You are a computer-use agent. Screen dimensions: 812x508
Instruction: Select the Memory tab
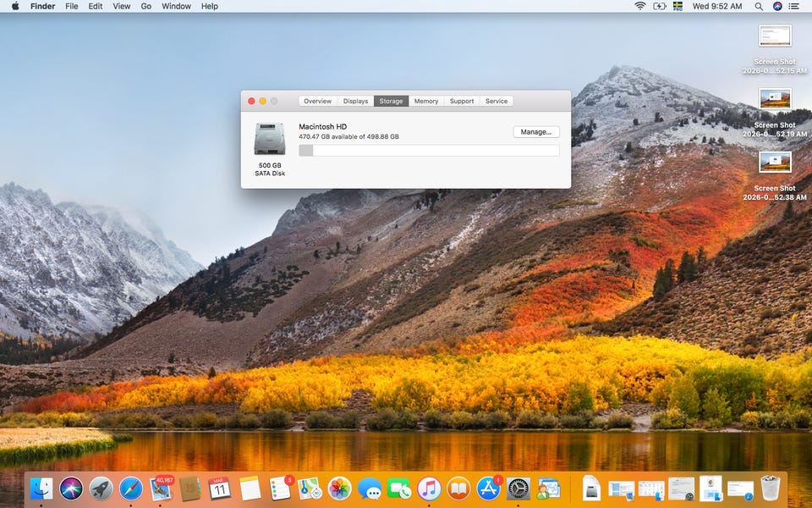coord(426,101)
